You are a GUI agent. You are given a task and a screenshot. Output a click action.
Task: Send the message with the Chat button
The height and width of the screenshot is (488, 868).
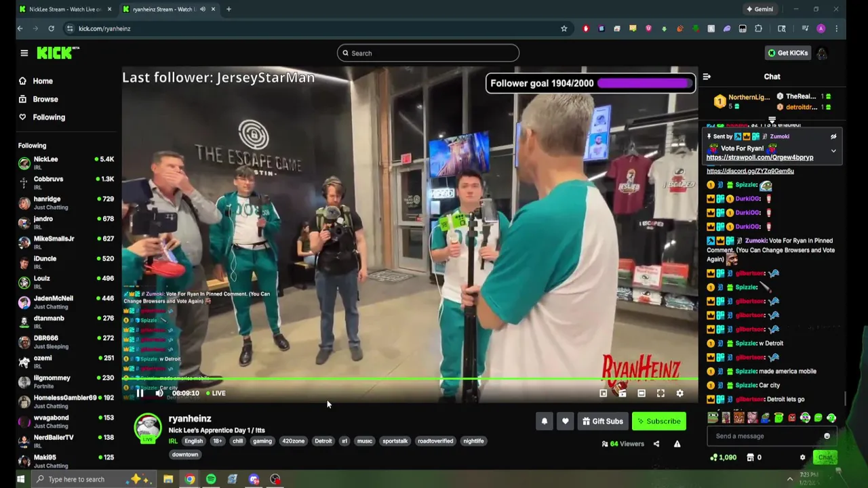pyautogui.click(x=825, y=457)
